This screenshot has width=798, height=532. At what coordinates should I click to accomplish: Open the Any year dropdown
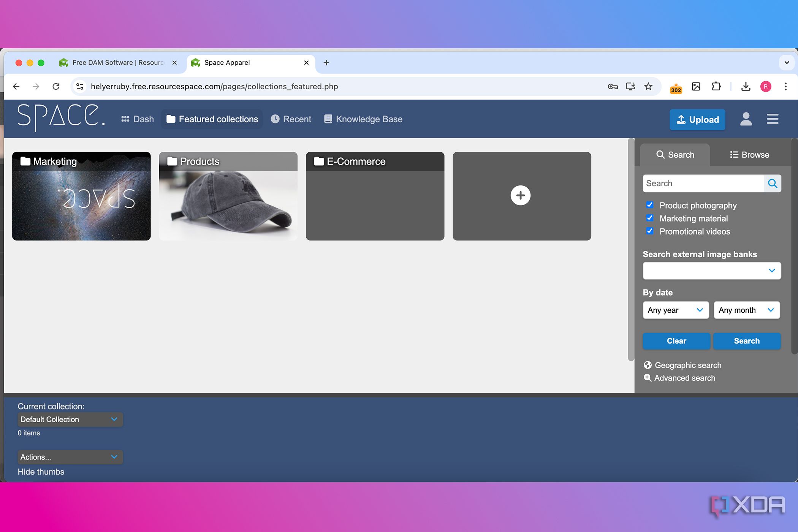point(676,310)
